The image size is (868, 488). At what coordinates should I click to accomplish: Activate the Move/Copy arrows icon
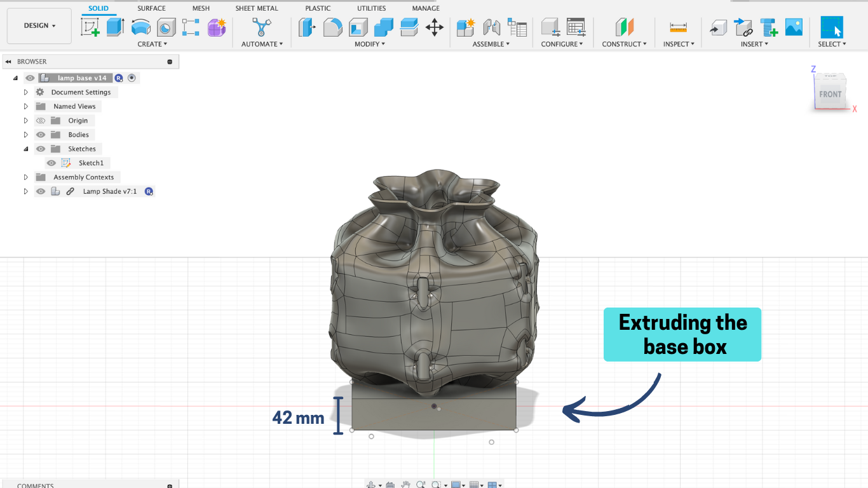click(435, 27)
